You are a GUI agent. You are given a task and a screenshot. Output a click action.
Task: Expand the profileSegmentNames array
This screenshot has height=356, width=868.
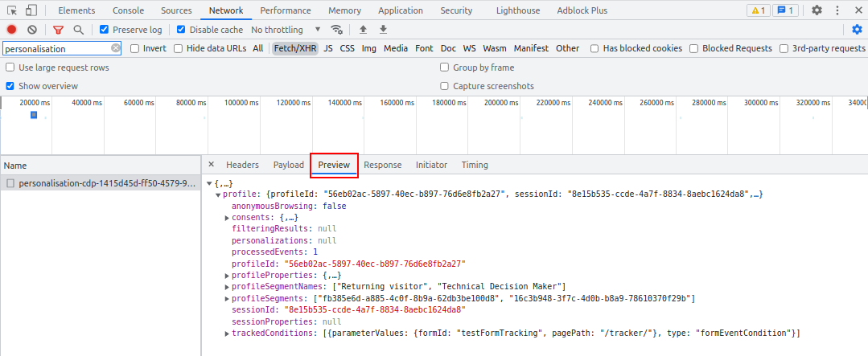[227, 287]
